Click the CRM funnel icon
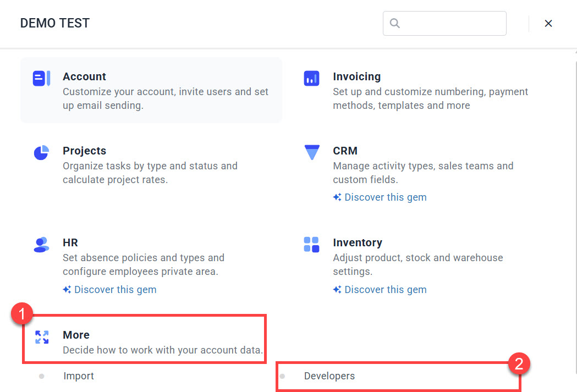Screen dimensions: 577x392 [x=311, y=152]
